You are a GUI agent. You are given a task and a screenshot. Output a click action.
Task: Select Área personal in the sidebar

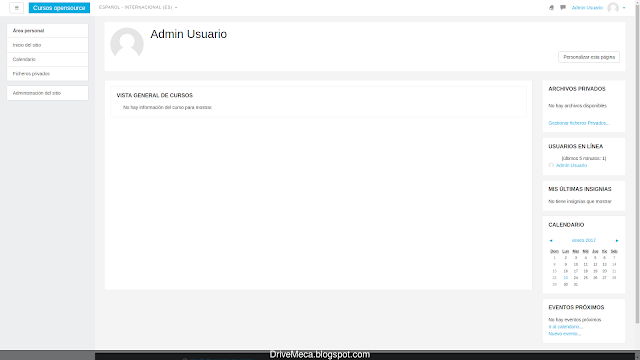[47, 31]
